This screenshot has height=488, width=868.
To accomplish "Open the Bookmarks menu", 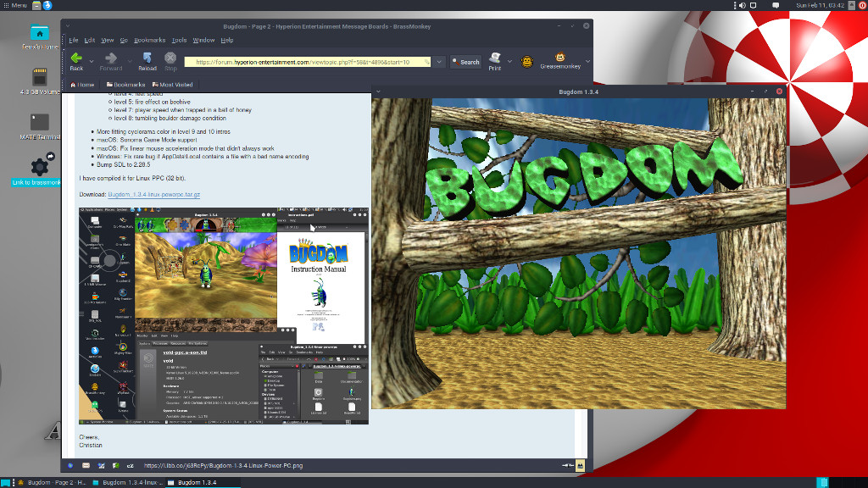I will coord(149,40).
